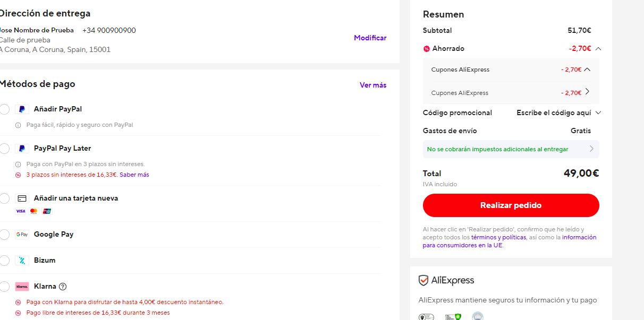
Task: Click Ver más payment methods link
Action: (373, 85)
